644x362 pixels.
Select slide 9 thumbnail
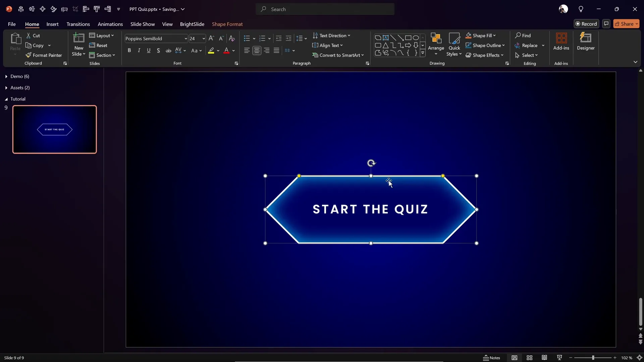point(55,129)
